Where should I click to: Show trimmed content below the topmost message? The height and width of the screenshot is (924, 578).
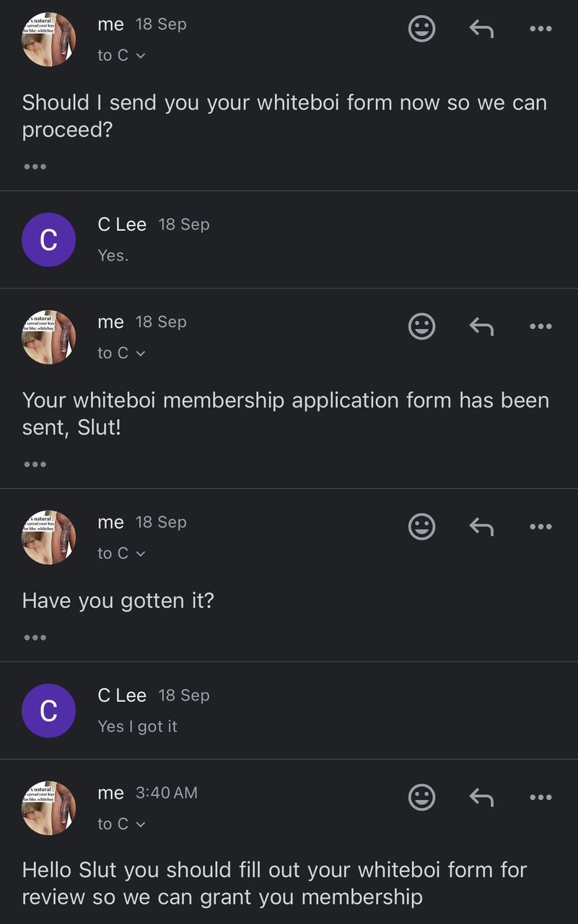coord(35,167)
